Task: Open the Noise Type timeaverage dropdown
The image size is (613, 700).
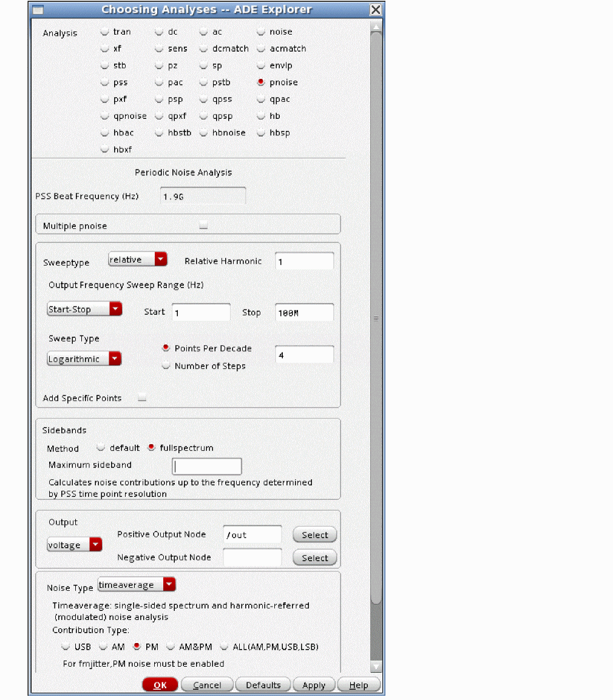Action: (137, 584)
